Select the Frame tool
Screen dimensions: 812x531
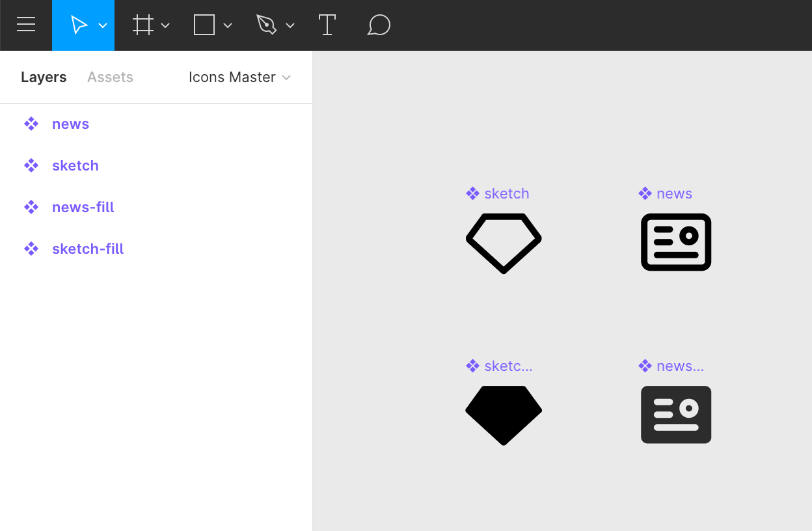click(142, 25)
